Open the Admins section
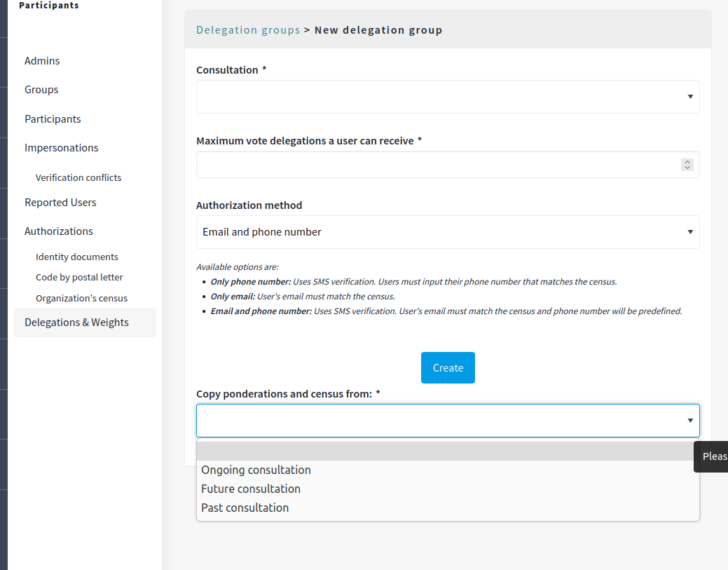The image size is (728, 570). 42,60
